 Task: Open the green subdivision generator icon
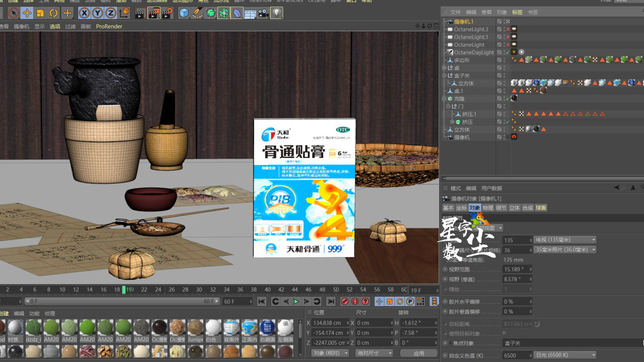click(x=211, y=13)
